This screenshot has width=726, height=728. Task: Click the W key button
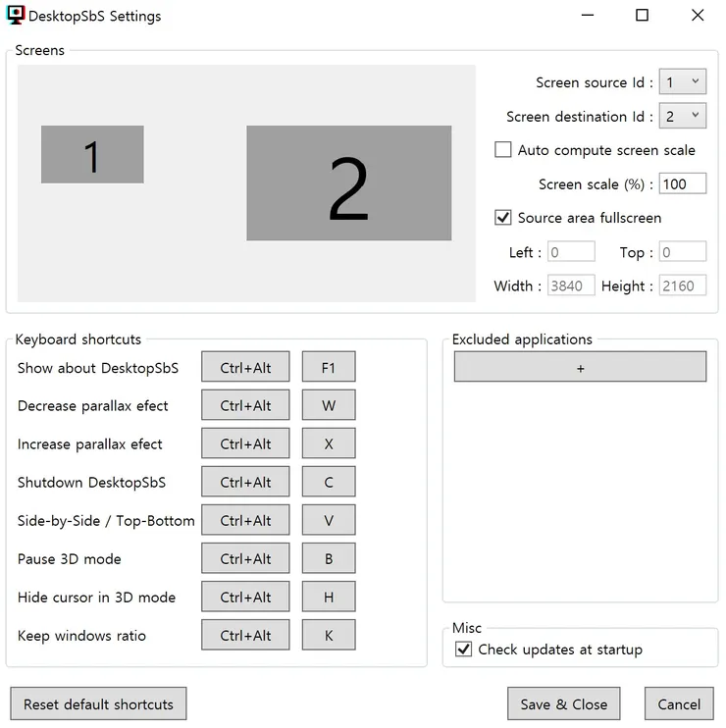click(329, 405)
